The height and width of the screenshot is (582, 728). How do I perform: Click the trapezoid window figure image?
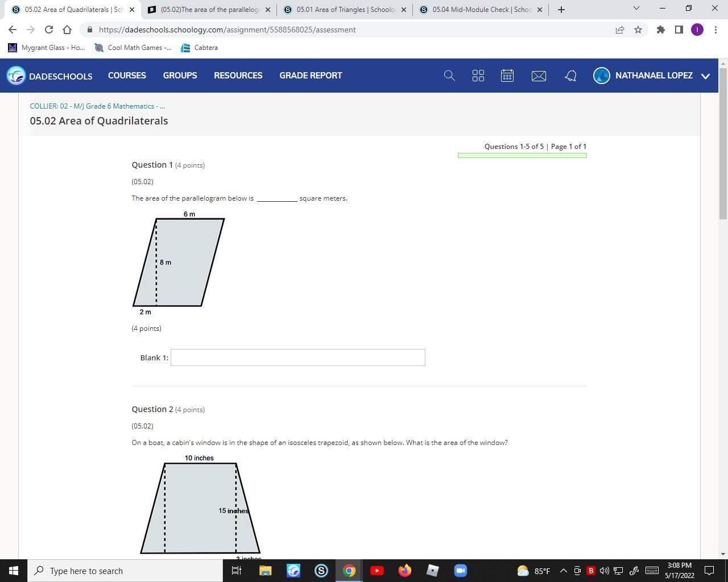coord(200,506)
